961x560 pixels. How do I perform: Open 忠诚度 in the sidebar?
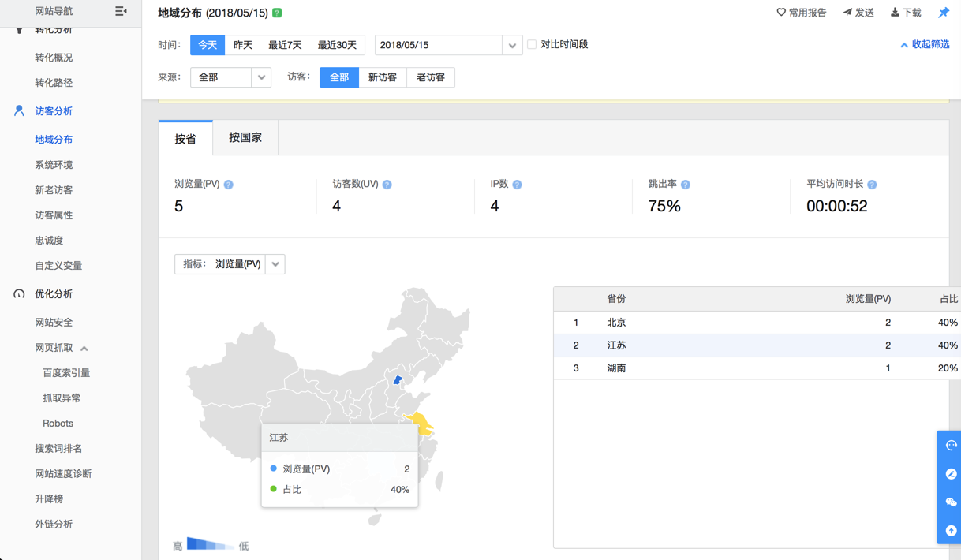pyautogui.click(x=49, y=241)
